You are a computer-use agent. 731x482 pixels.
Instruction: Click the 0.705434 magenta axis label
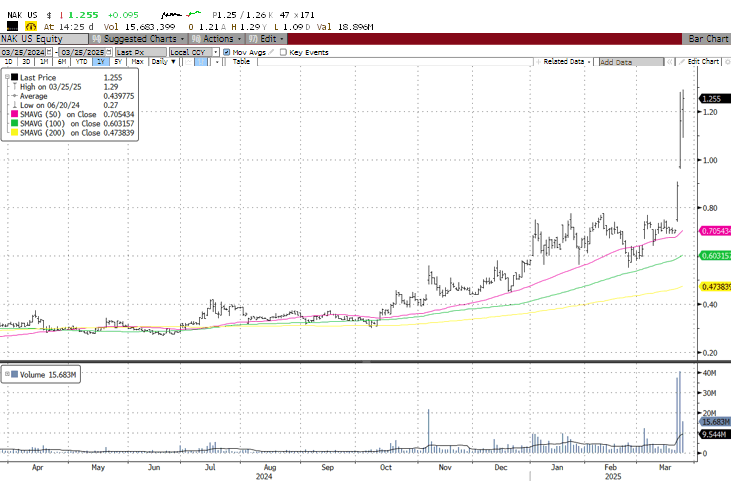coord(715,231)
